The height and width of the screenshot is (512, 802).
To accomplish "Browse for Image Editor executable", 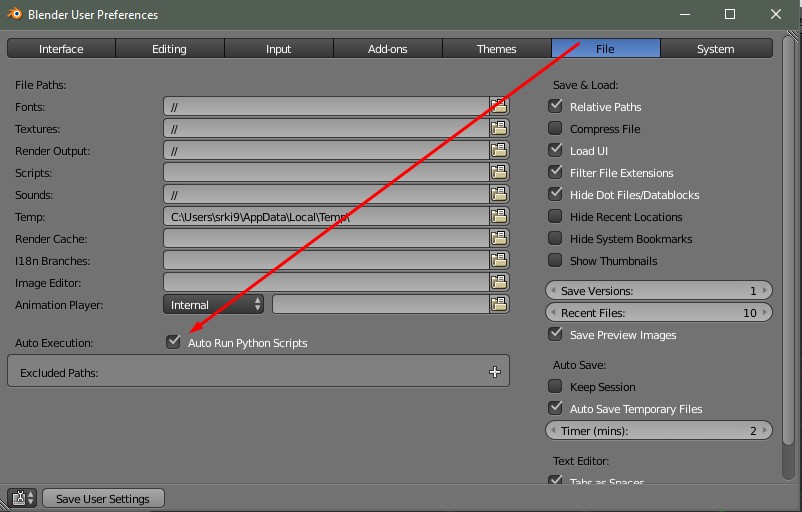I will point(499,283).
